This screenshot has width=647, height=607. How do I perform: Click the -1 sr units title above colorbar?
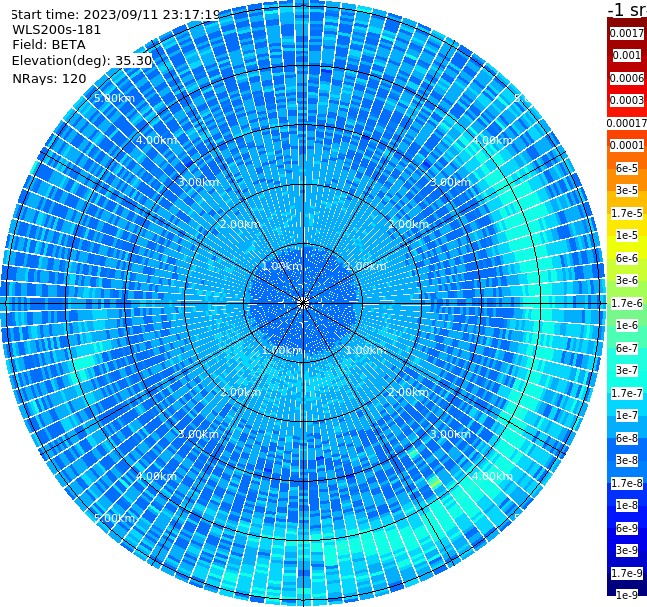(x=627, y=10)
